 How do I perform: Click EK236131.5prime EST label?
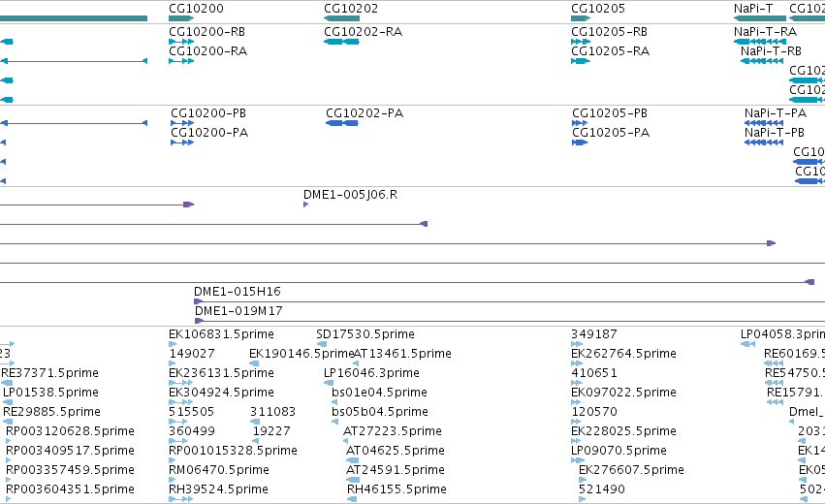(221, 373)
